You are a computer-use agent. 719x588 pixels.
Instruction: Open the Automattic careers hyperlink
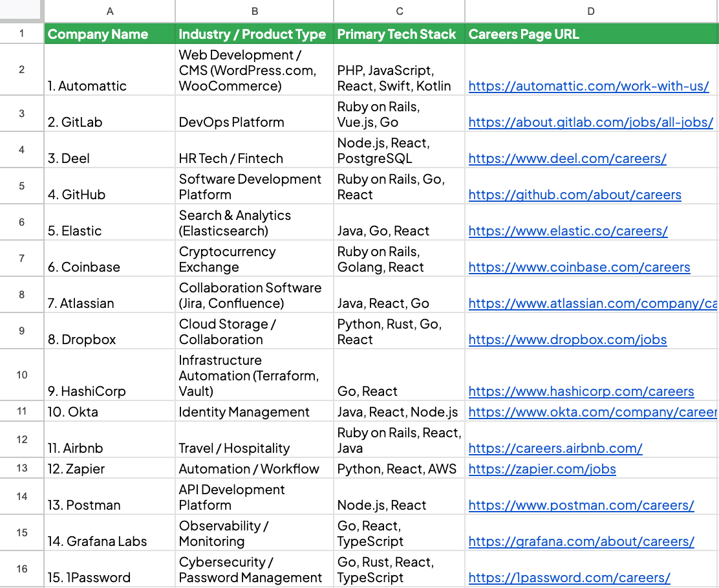pyautogui.click(x=588, y=85)
